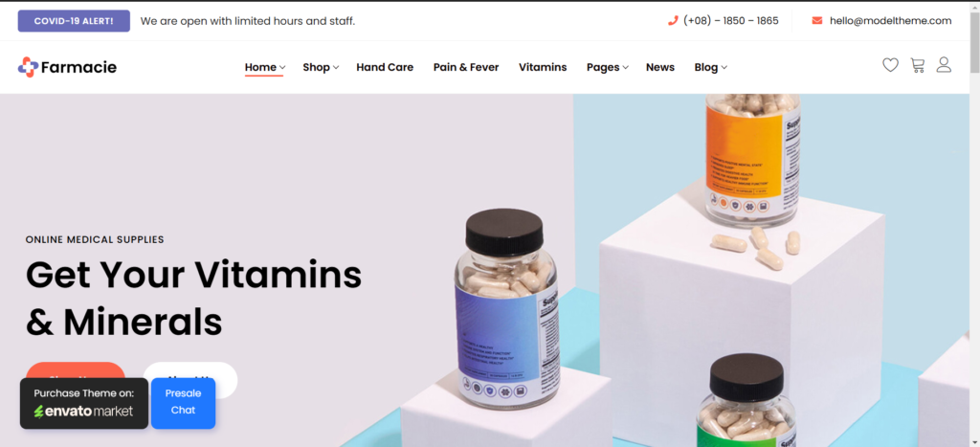Click the red phone icon
The height and width of the screenshot is (447, 980).
click(x=673, y=21)
